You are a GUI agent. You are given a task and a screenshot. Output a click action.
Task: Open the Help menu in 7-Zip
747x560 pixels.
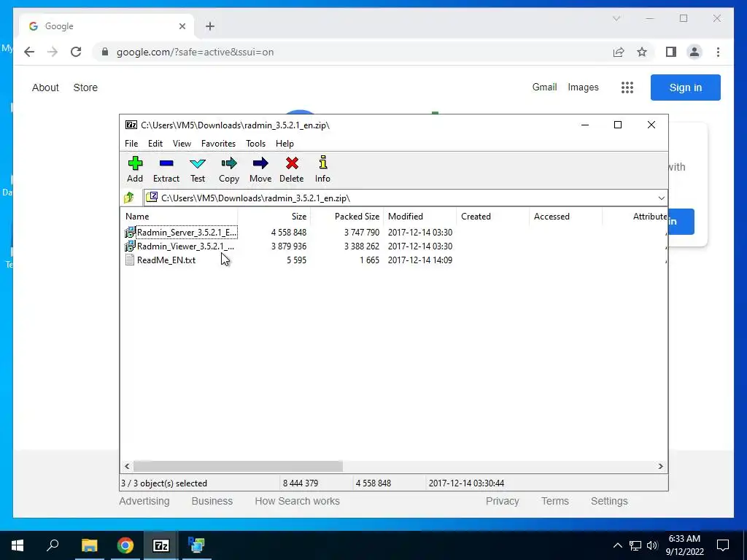285,144
